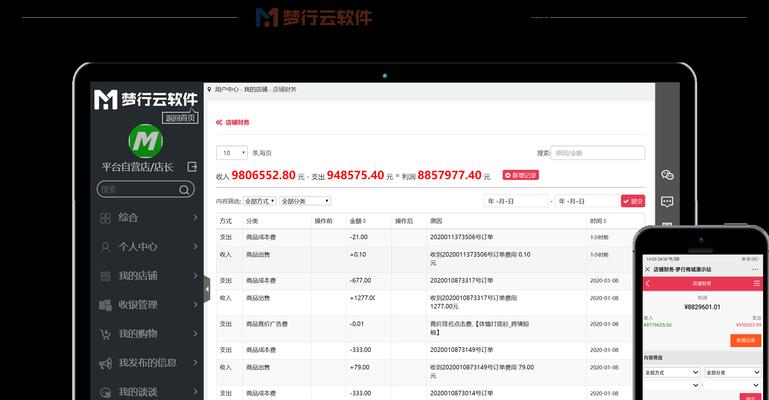Tap the three-dots more icon on phone
The height and width of the screenshot is (400, 769).
click(x=755, y=269)
